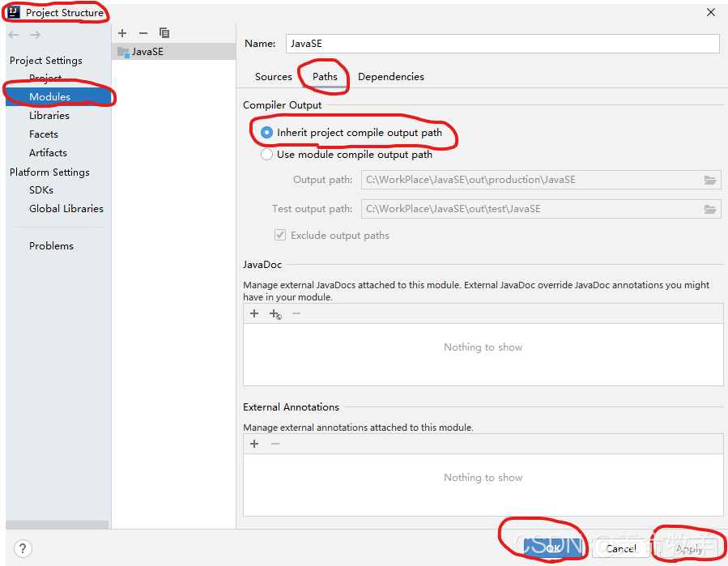This screenshot has height=566, width=728.
Task: Copy the selected module icon
Action: point(164,33)
